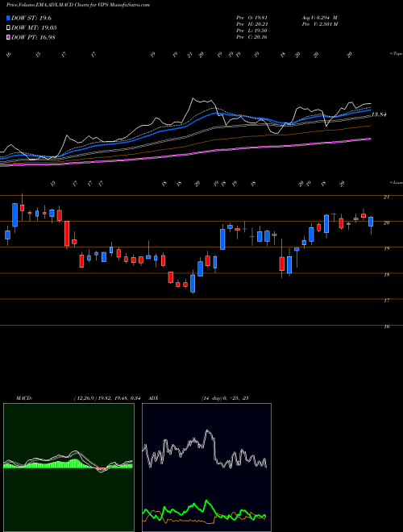The width and height of the screenshot is (403, 532).
Task: Open the green MACD histogram panel
Action: tap(69, 468)
